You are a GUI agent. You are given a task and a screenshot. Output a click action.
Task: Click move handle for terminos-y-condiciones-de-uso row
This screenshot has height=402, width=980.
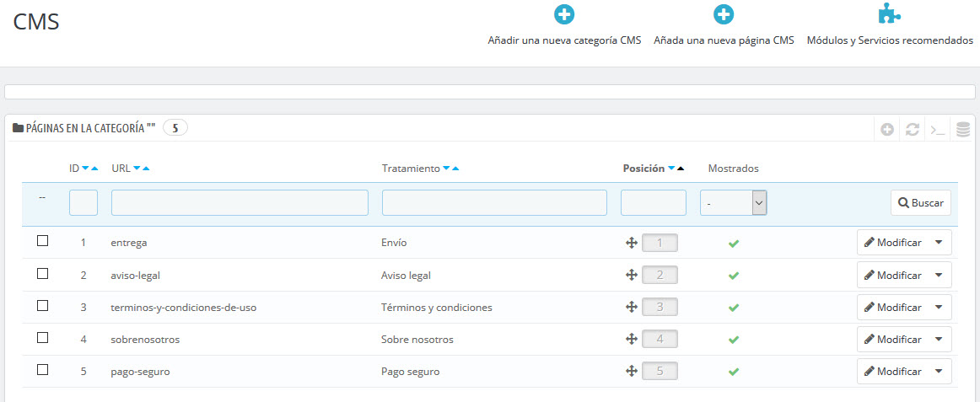click(631, 307)
